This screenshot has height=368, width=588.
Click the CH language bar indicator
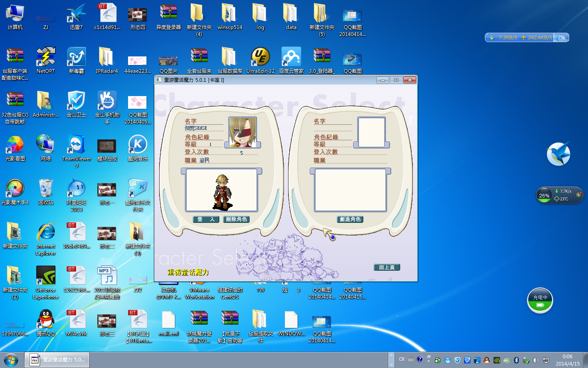click(401, 359)
